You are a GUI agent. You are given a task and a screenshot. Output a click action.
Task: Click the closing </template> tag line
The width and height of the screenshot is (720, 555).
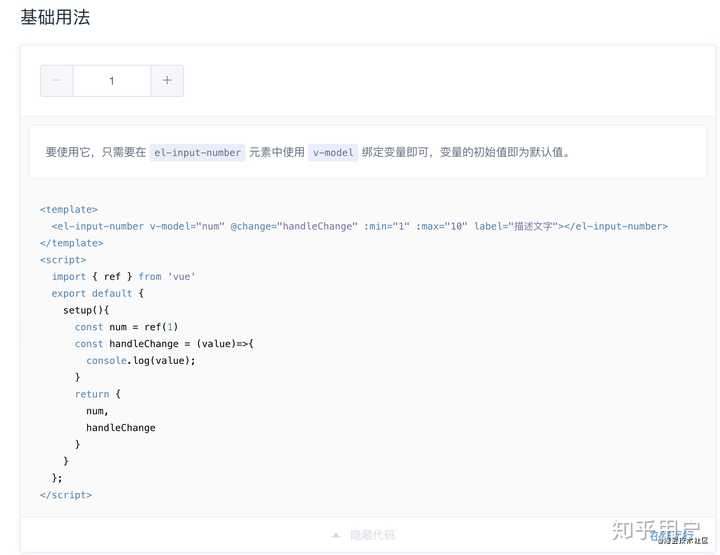[x=72, y=243]
